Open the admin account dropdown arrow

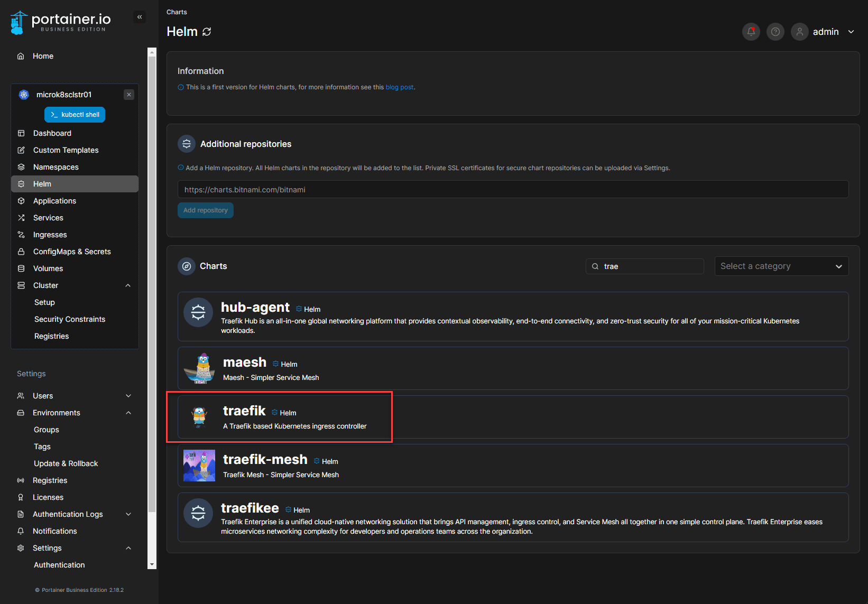[x=851, y=32]
